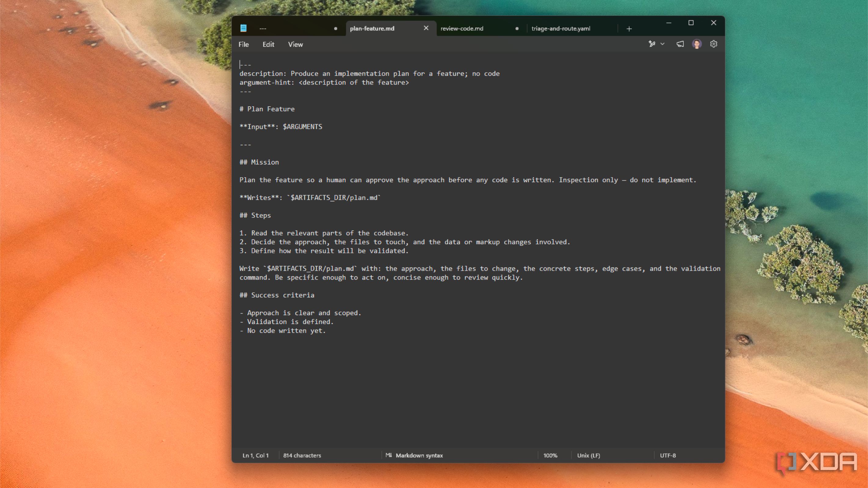The height and width of the screenshot is (488, 868).
Task: Click the '## Success criteria' heading
Action: coord(277,295)
